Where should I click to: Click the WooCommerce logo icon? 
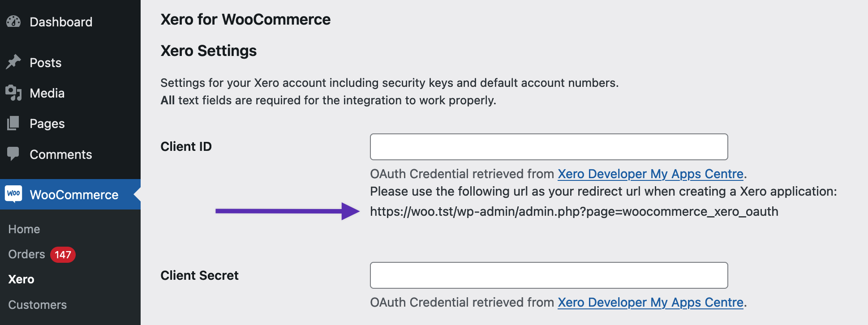coord(13,194)
